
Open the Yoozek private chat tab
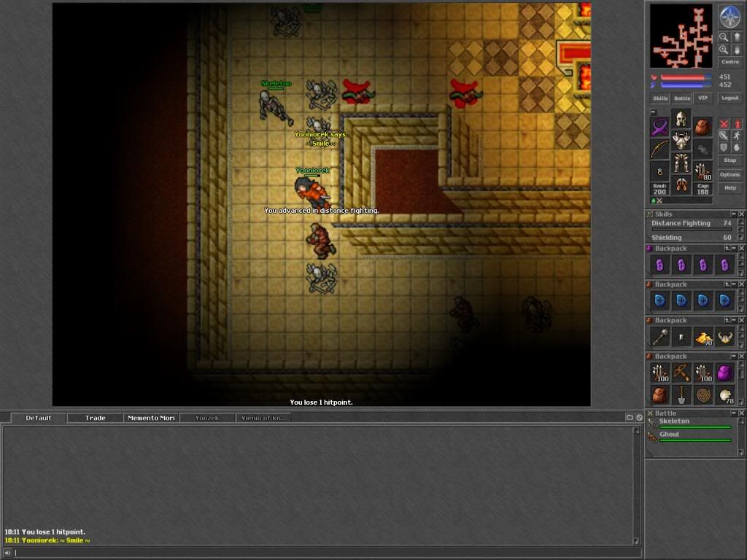click(x=207, y=418)
